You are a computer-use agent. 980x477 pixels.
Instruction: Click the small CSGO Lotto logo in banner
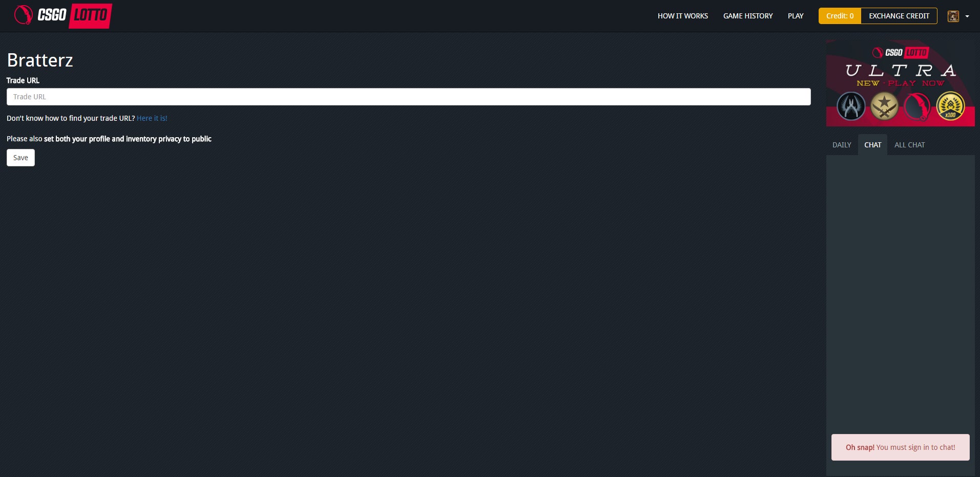coord(900,53)
